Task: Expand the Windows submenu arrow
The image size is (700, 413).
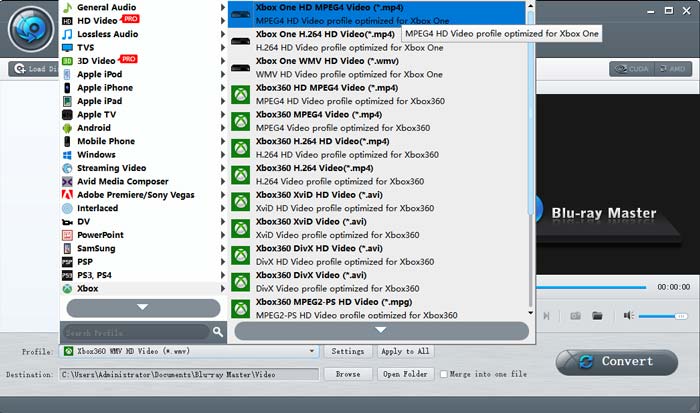Action: click(222, 154)
